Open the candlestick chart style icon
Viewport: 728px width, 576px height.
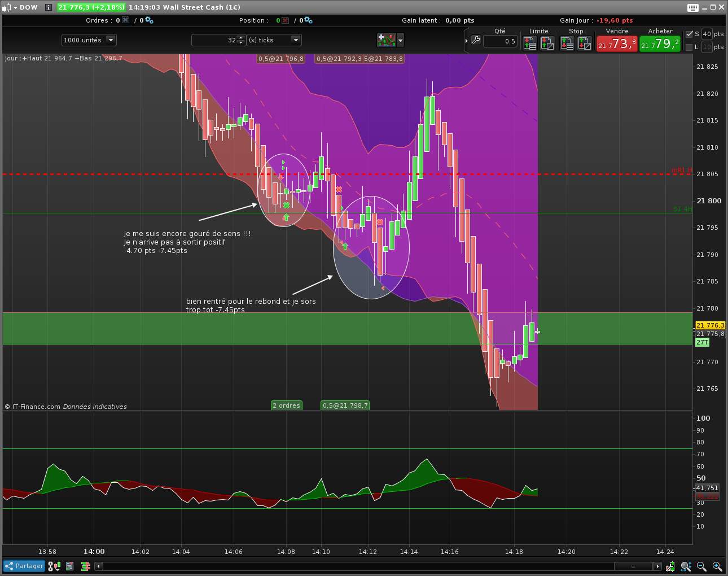pos(55,566)
